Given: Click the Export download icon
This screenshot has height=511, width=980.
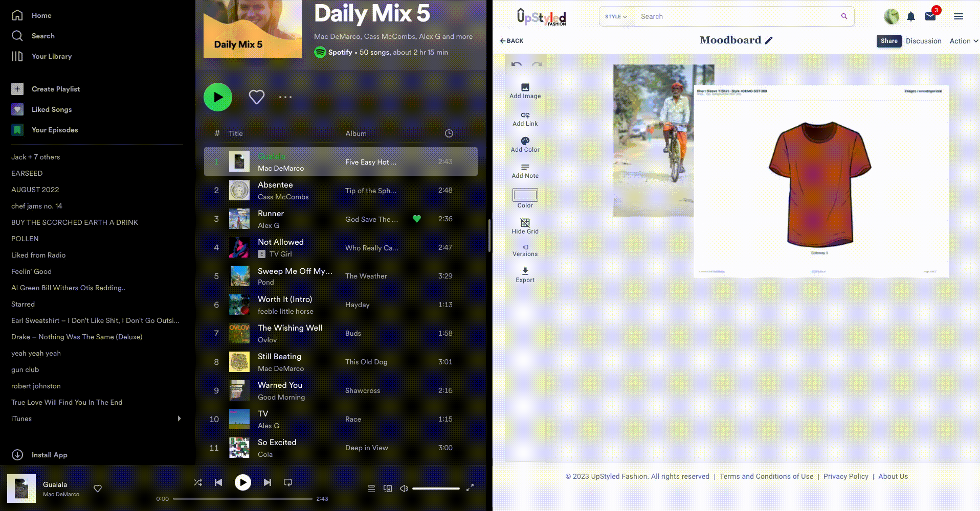Looking at the screenshot, I should [525, 271].
